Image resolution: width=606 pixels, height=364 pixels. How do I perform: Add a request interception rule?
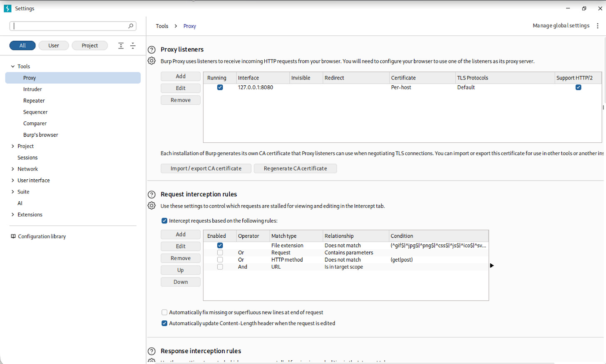[181, 235]
